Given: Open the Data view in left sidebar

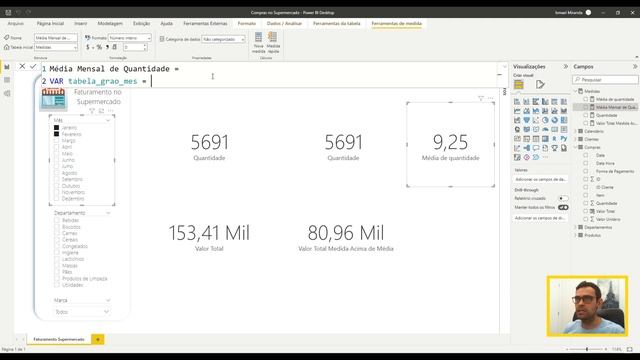Looking at the screenshot, I should 7,80.
